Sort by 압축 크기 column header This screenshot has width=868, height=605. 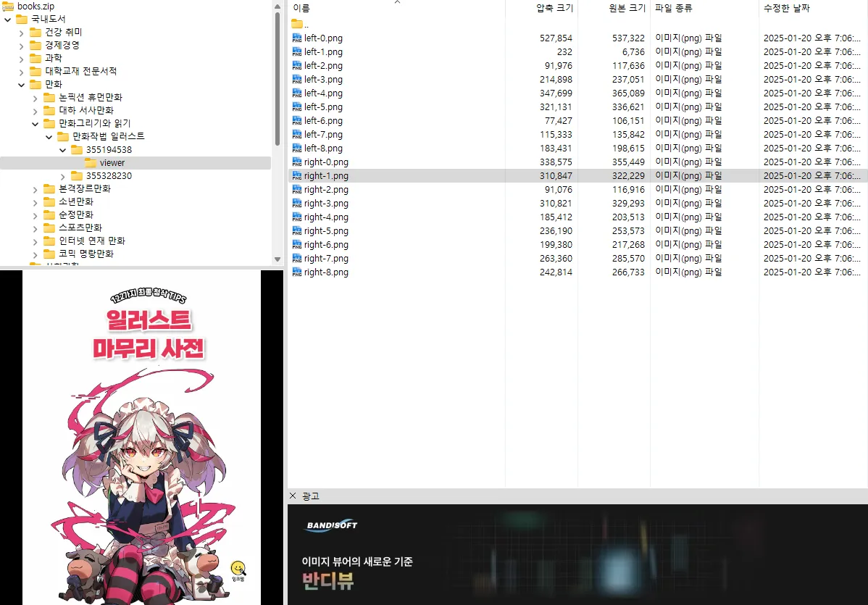[554, 8]
